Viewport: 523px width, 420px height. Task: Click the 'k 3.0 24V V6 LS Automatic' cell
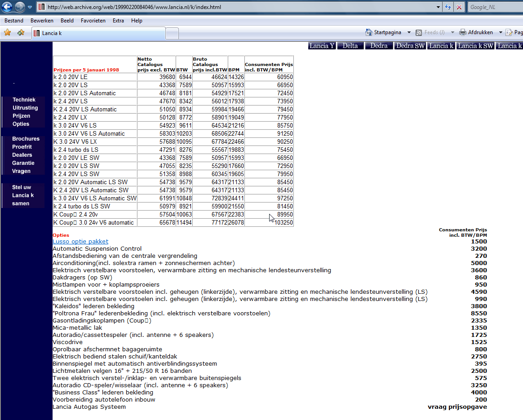95,134
